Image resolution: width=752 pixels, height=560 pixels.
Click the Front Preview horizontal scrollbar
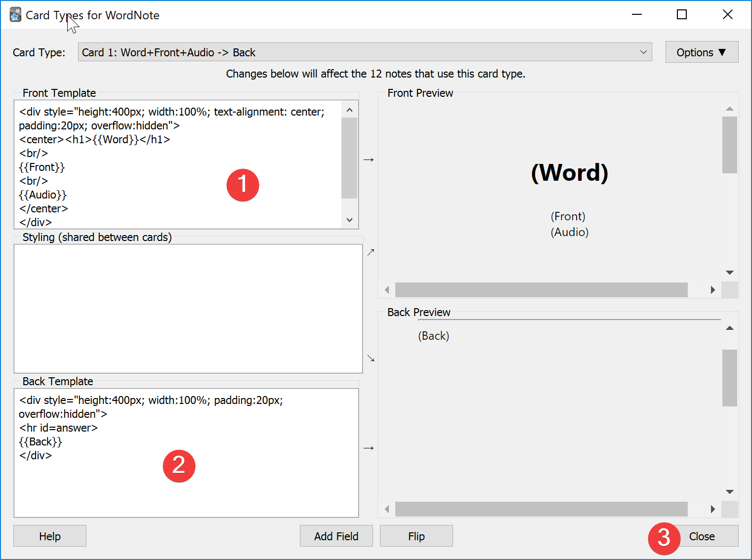pos(541,290)
